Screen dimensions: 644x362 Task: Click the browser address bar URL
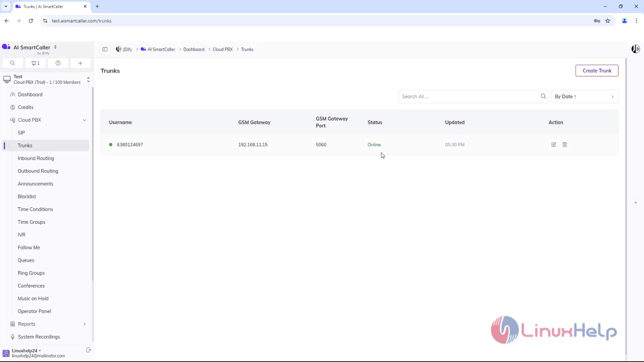[x=81, y=21]
